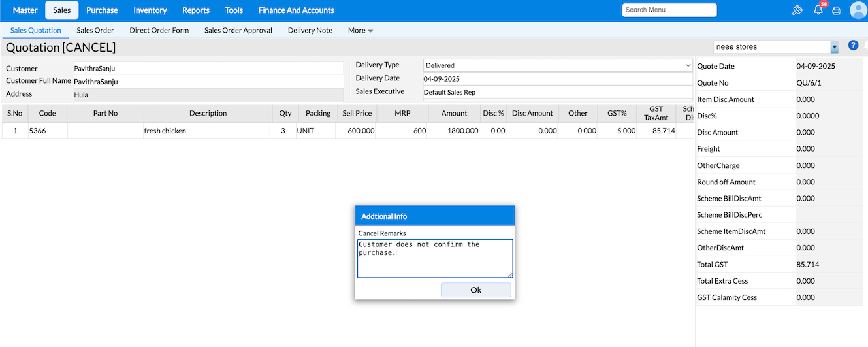Viewport: 868px width, 347px height.
Task: Click the printer icon in header
Action: 836,10
